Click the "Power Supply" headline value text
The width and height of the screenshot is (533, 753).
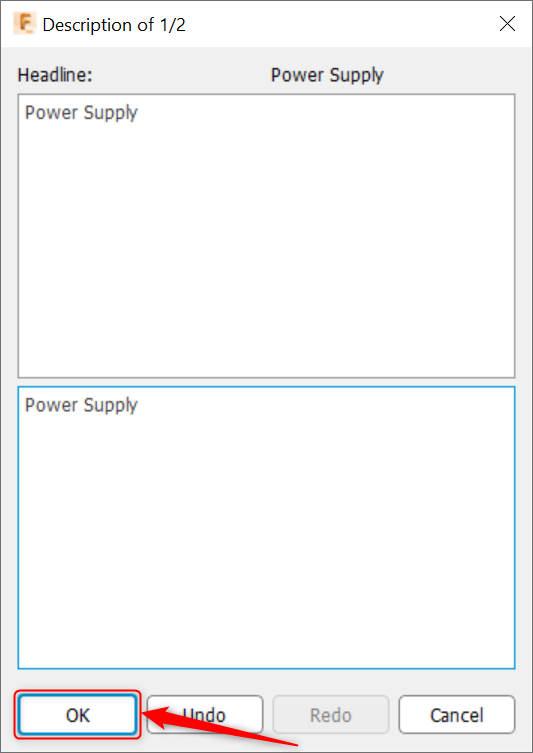click(327, 76)
